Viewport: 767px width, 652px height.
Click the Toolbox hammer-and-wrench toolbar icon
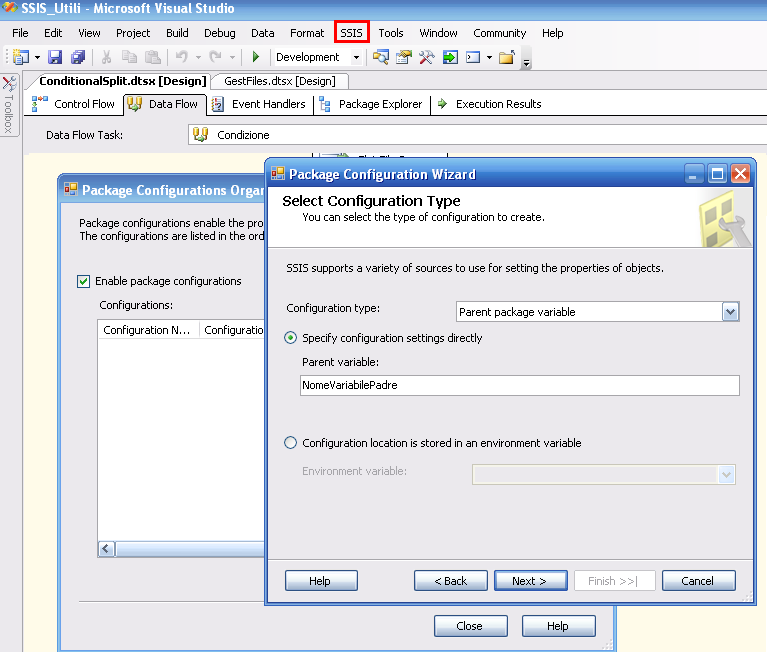[x=427, y=57]
